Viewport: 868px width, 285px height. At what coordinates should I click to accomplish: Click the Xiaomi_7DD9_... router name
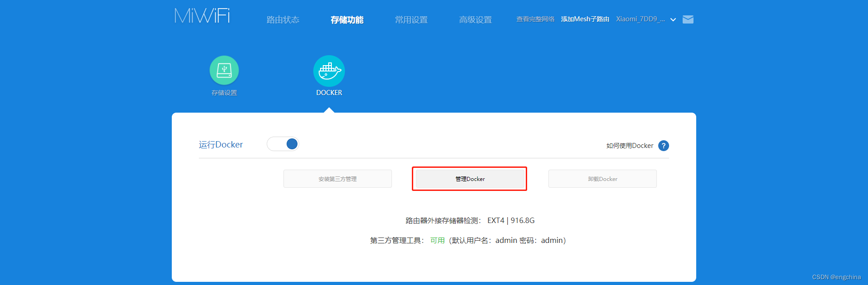(x=640, y=19)
